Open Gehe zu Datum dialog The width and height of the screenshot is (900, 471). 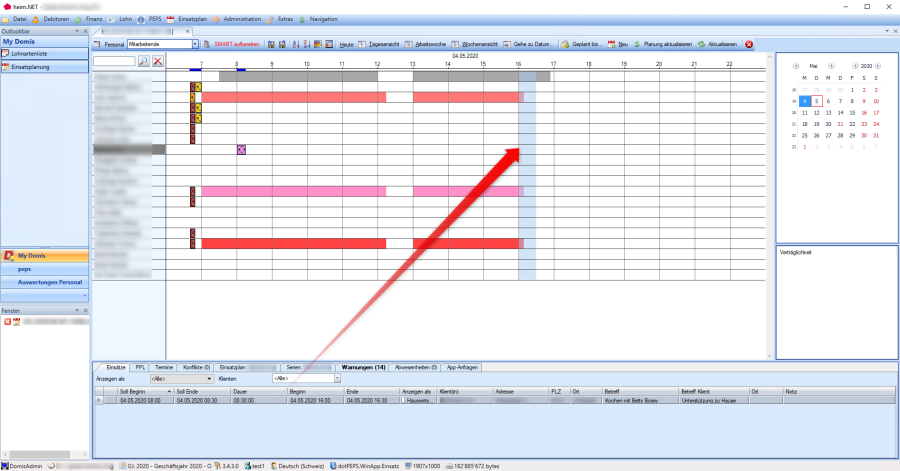528,44
